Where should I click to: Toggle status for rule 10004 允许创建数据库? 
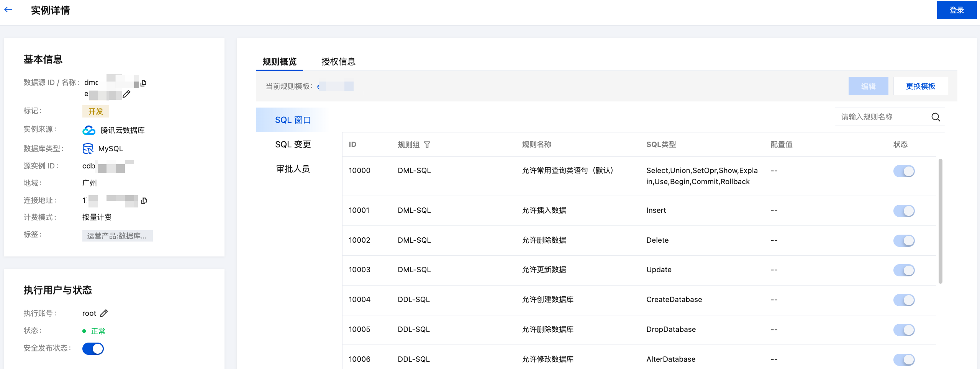(904, 300)
